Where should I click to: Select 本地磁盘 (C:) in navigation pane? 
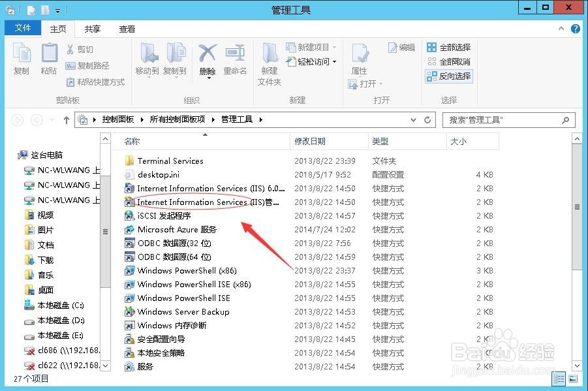pos(54,305)
